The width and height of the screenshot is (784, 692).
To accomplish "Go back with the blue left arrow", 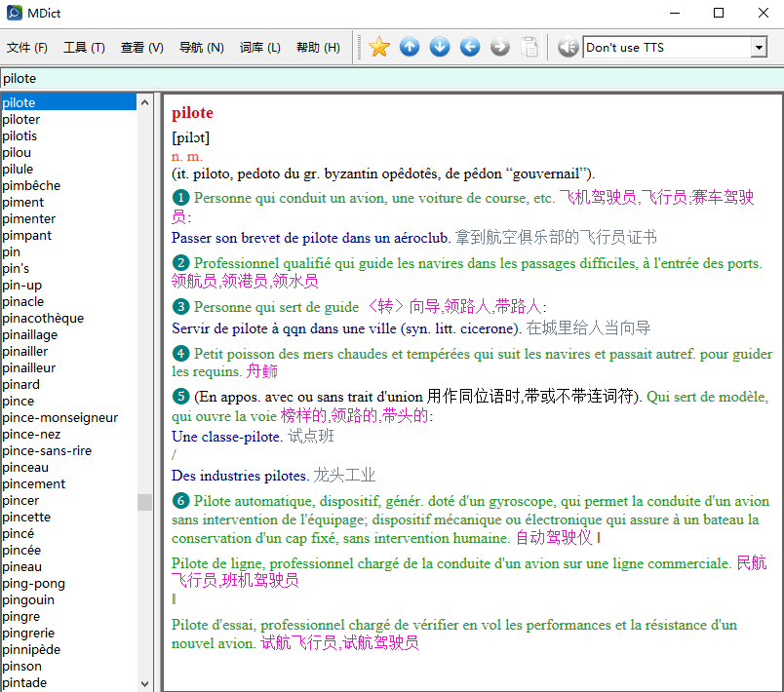I will [470, 47].
